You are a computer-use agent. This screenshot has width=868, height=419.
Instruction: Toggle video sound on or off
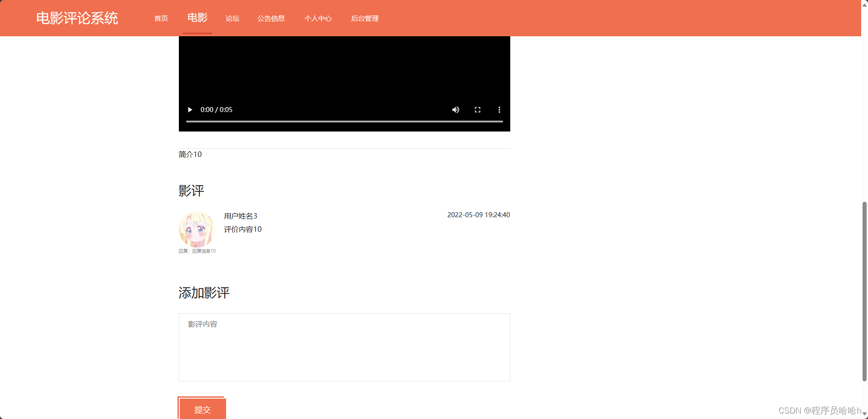point(455,109)
